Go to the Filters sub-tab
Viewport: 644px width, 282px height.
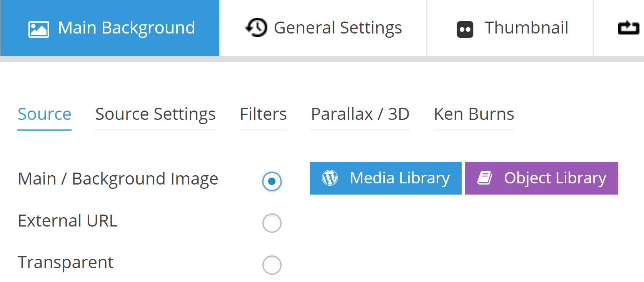tap(263, 114)
